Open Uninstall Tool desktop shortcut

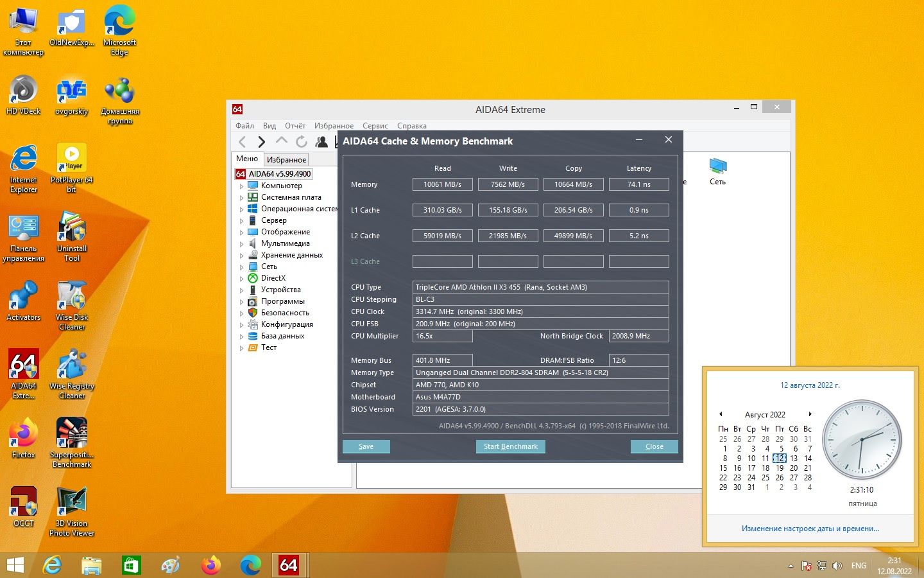[x=71, y=236]
